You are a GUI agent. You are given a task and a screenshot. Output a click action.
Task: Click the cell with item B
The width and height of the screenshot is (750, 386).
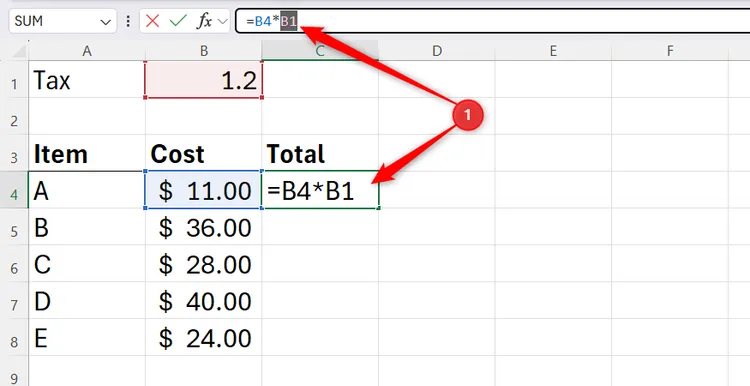pos(87,227)
